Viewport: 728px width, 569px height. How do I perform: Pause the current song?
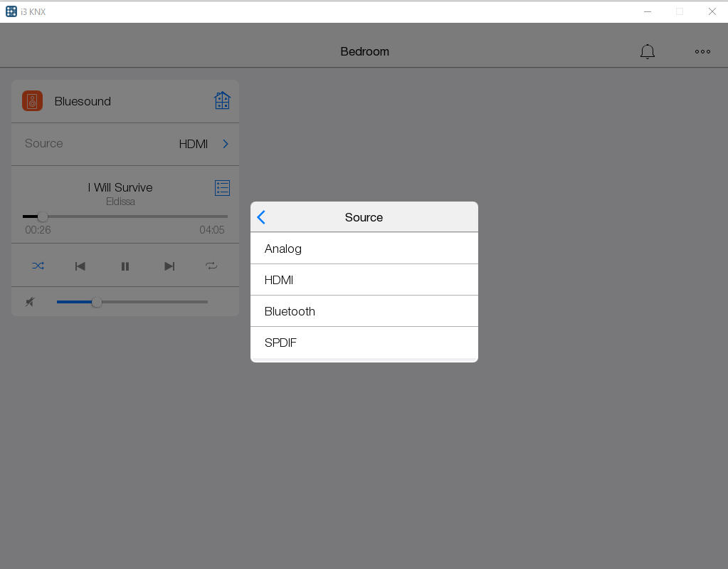coord(125,266)
